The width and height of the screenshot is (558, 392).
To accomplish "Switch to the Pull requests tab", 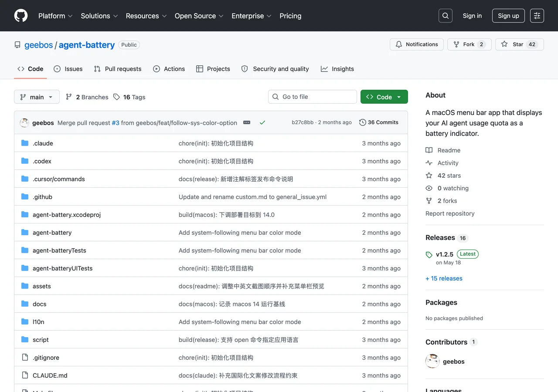I will pos(118,69).
